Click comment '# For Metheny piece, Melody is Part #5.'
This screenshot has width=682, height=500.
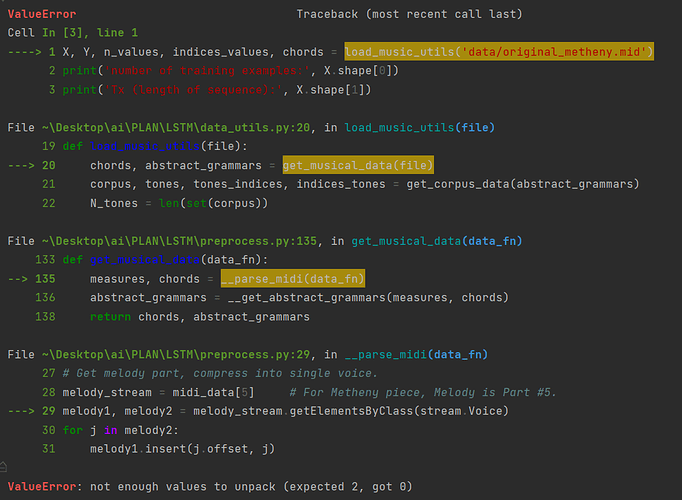pos(423,392)
